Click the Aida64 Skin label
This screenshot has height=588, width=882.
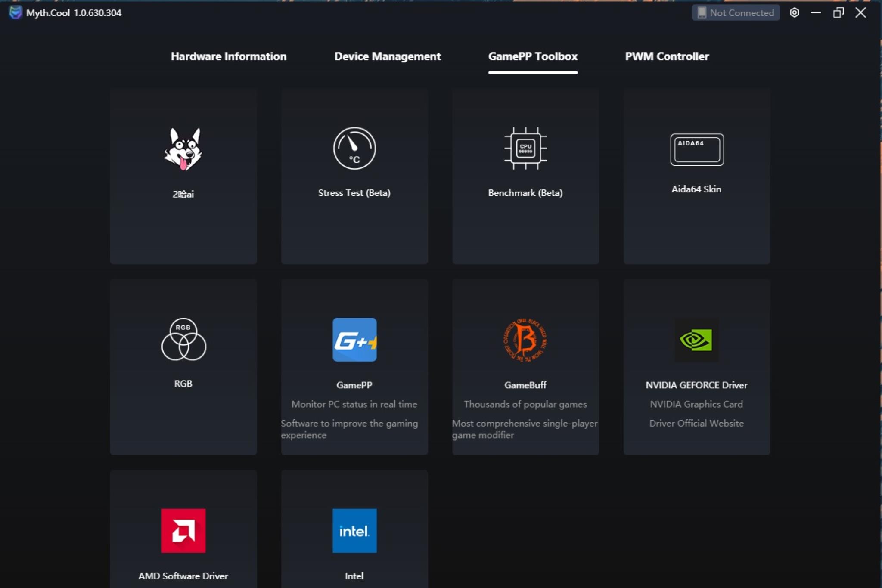click(x=696, y=189)
